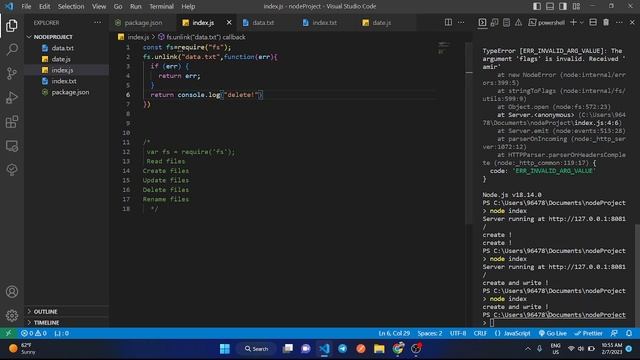Open Explorer's more actions ellipsis
The height and width of the screenshot is (360, 640).
tap(98, 22)
